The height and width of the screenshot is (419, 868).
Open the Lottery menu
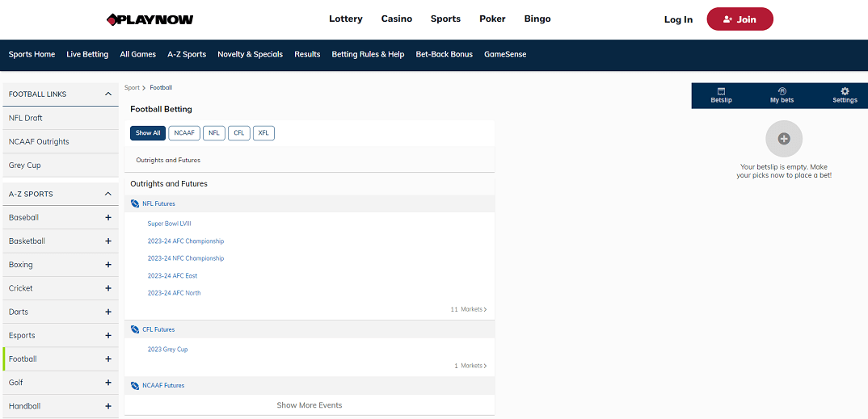pos(345,19)
